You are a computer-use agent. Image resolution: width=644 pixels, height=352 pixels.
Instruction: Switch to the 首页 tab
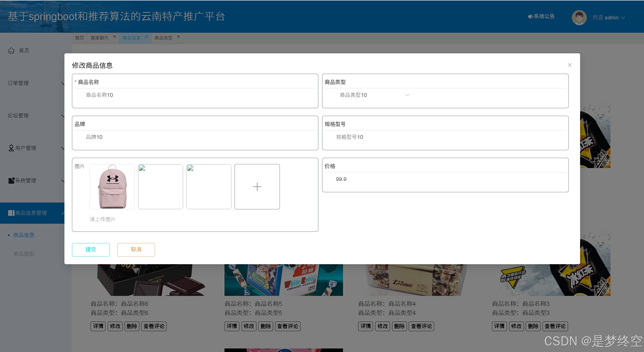[x=80, y=38]
